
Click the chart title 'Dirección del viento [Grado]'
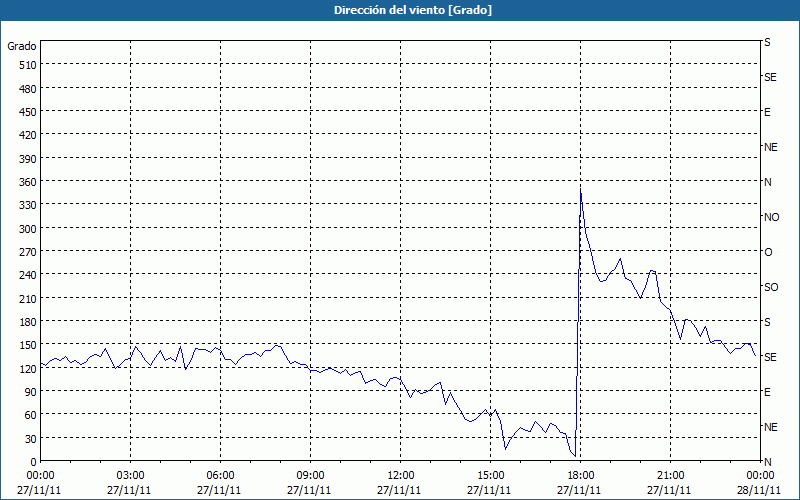(413, 10)
